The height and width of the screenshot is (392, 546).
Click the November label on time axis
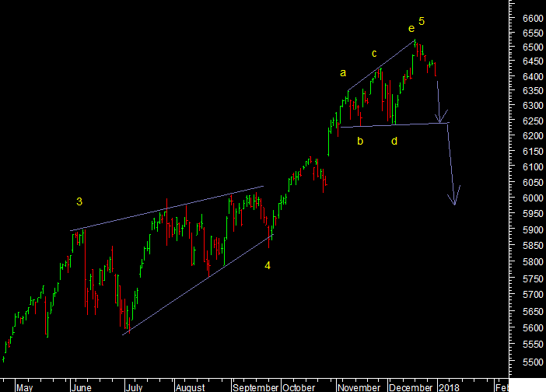click(x=359, y=387)
